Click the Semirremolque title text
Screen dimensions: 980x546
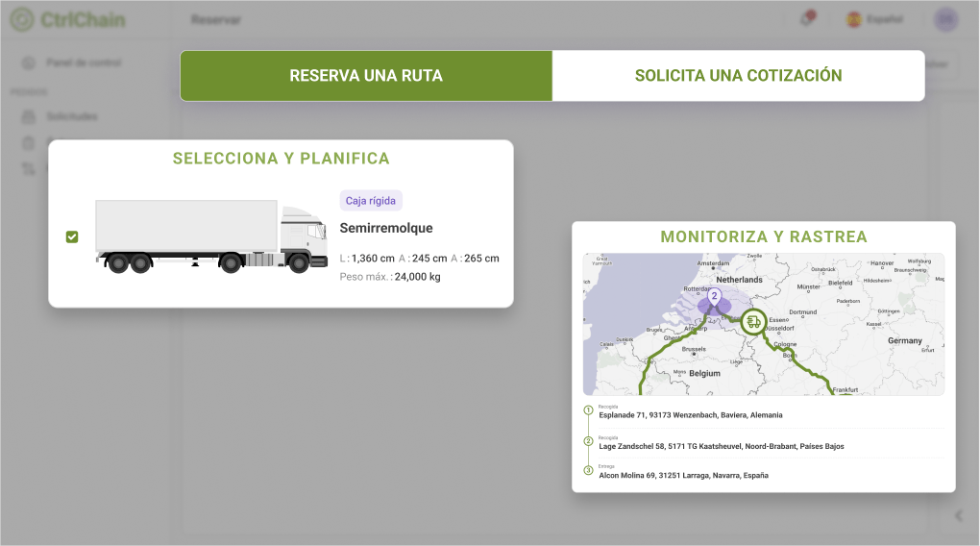click(x=386, y=228)
